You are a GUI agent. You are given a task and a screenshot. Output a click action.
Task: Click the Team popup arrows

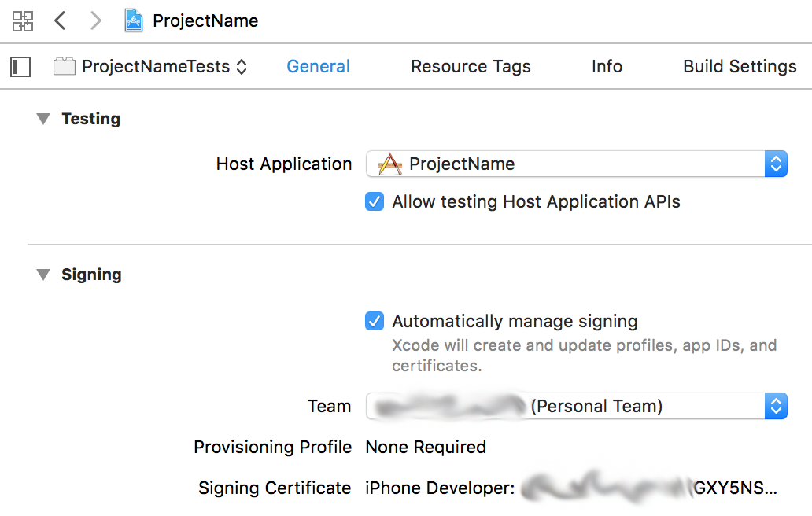(776, 407)
